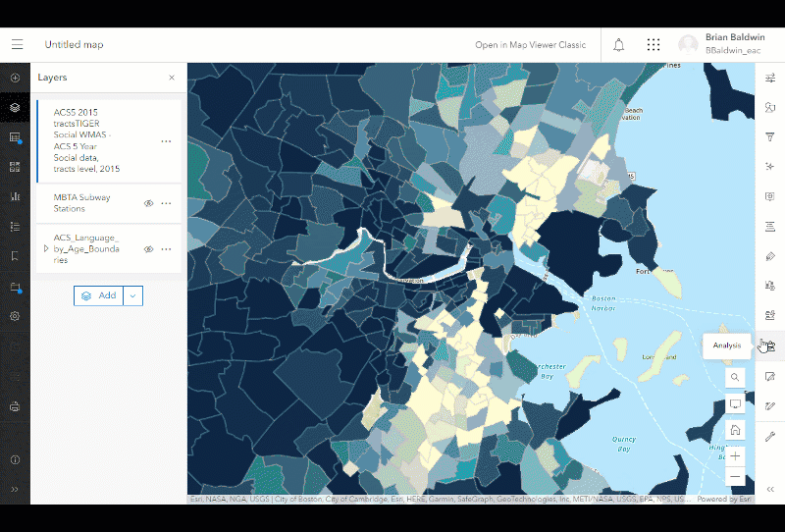The width and height of the screenshot is (785, 532).
Task: Click the Print icon in dark toolbar
Action: [x=15, y=406]
